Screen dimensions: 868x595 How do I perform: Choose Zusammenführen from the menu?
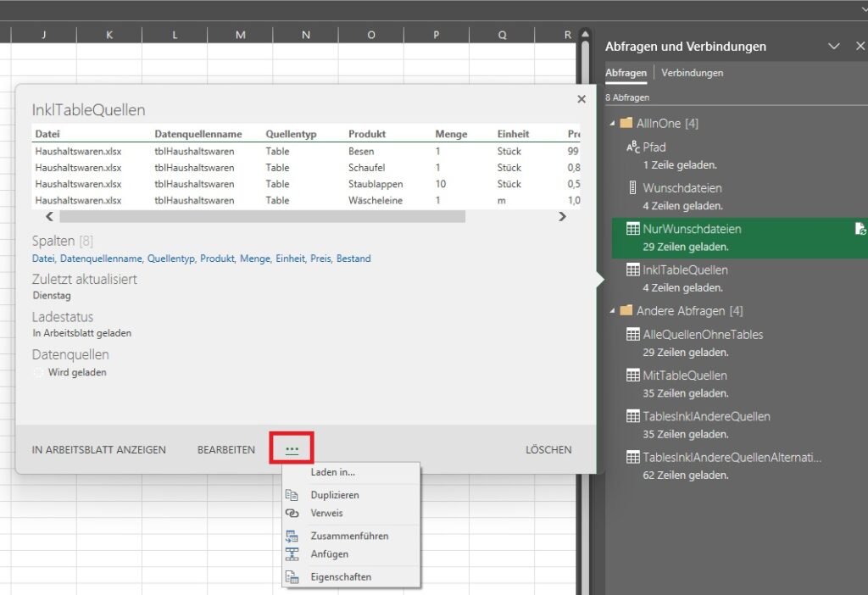[349, 536]
